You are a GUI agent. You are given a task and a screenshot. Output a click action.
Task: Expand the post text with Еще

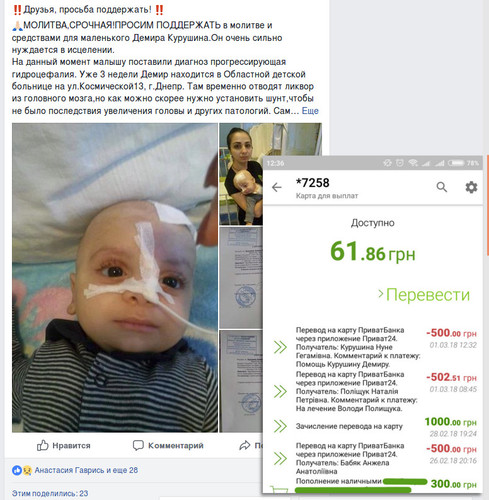click(310, 111)
